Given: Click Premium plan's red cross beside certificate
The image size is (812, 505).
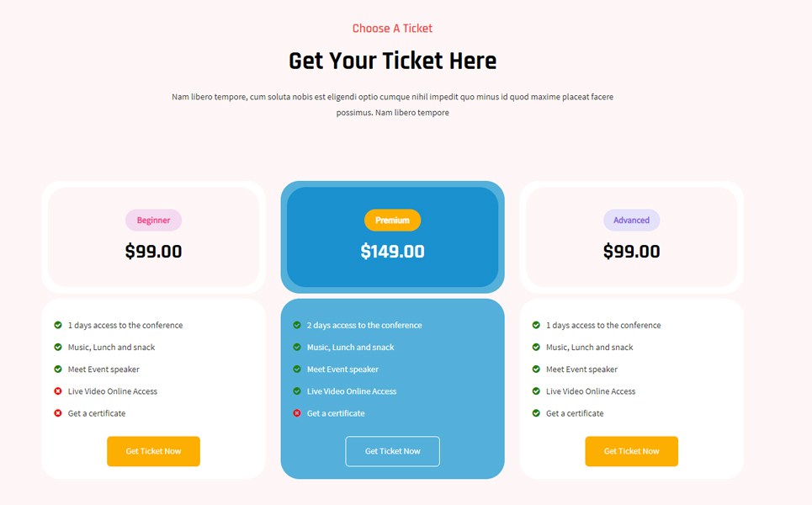Looking at the screenshot, I should point(297,413).
